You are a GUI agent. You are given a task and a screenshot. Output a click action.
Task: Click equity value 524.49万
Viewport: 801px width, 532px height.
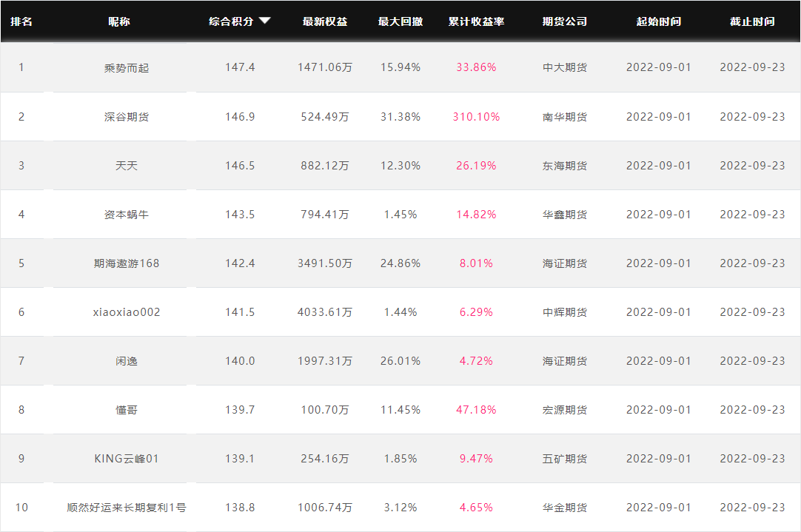pos(325,117)
